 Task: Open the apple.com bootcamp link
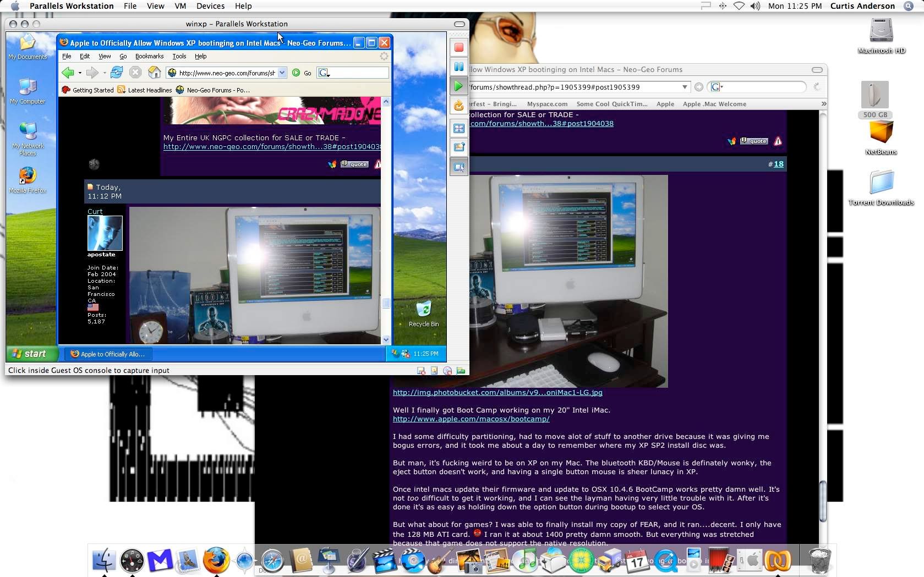coord(471,419)
